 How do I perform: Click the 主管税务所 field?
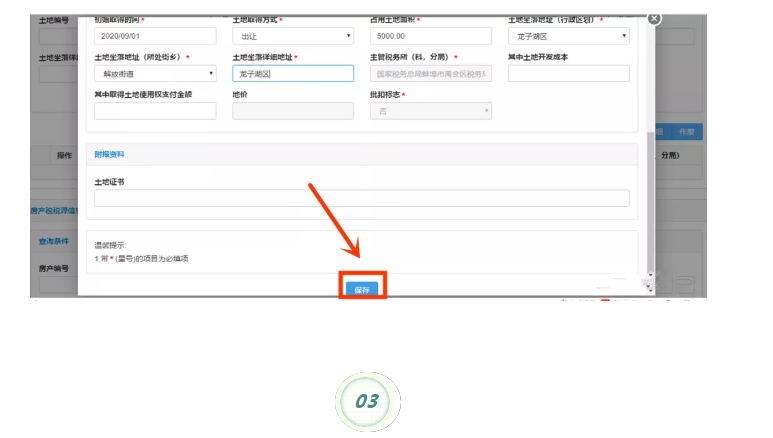click(431, 73)
